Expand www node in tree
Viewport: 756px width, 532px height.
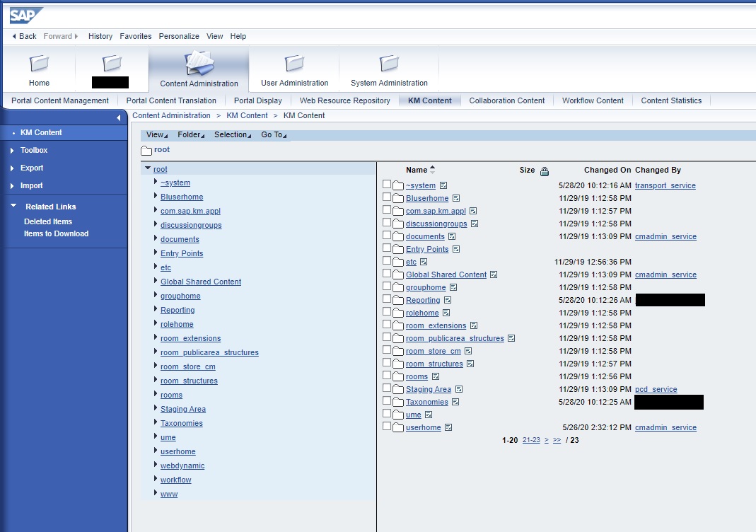(x=156, y=492)
